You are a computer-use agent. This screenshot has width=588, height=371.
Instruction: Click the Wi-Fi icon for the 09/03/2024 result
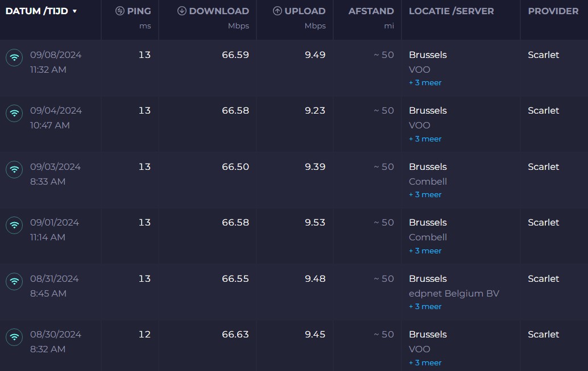tap(14, 169)
